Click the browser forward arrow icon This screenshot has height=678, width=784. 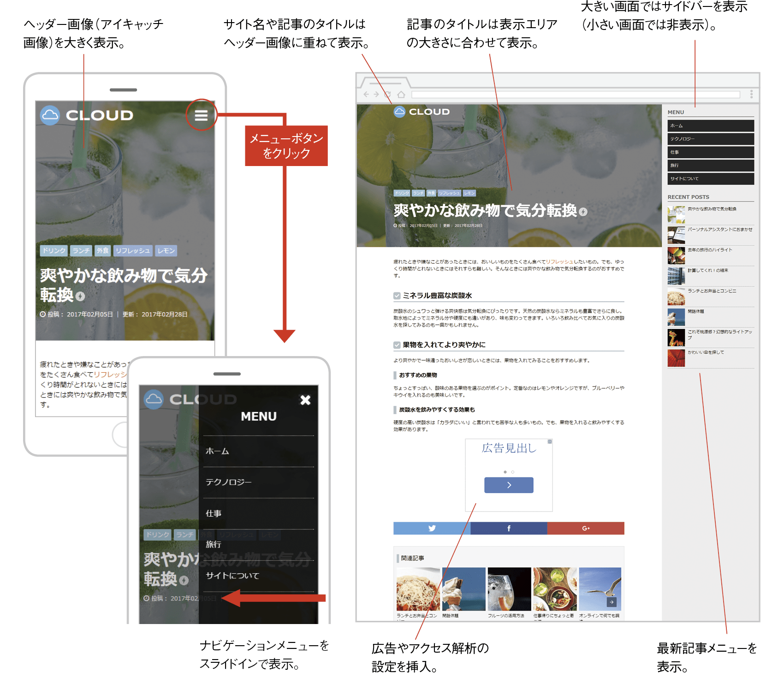coord(376,94)
